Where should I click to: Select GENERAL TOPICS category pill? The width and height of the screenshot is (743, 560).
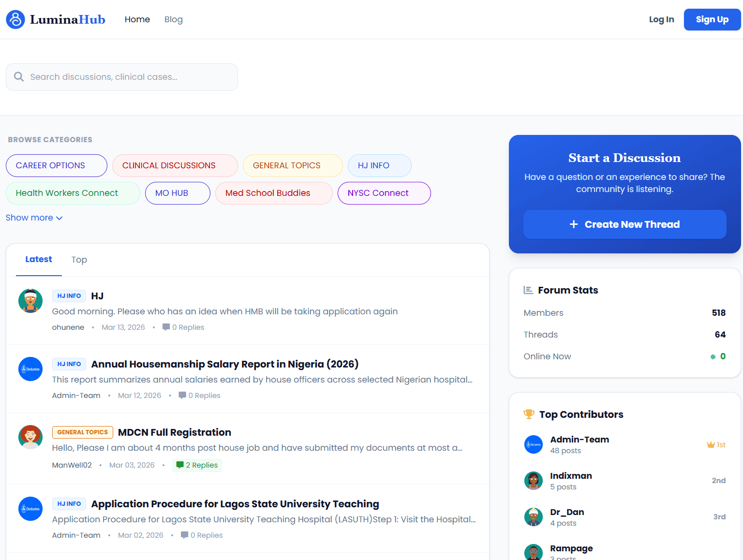click(x=293, y=165)
